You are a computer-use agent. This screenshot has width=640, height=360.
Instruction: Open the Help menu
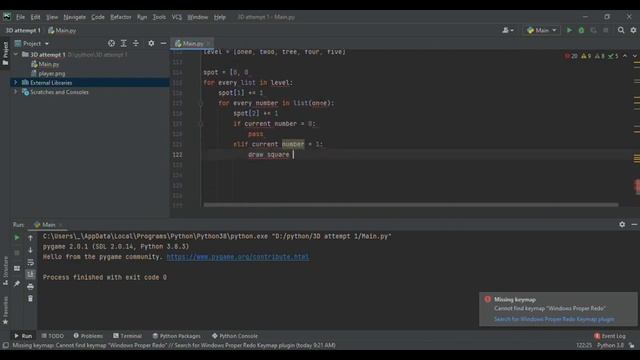tap(220, 17)
